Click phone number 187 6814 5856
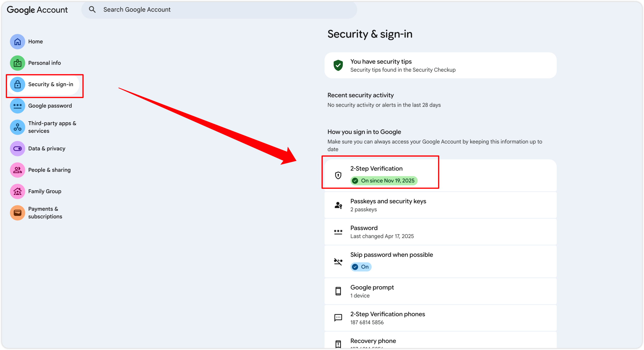This screenshot has height=350, width=644. point(367,322)
